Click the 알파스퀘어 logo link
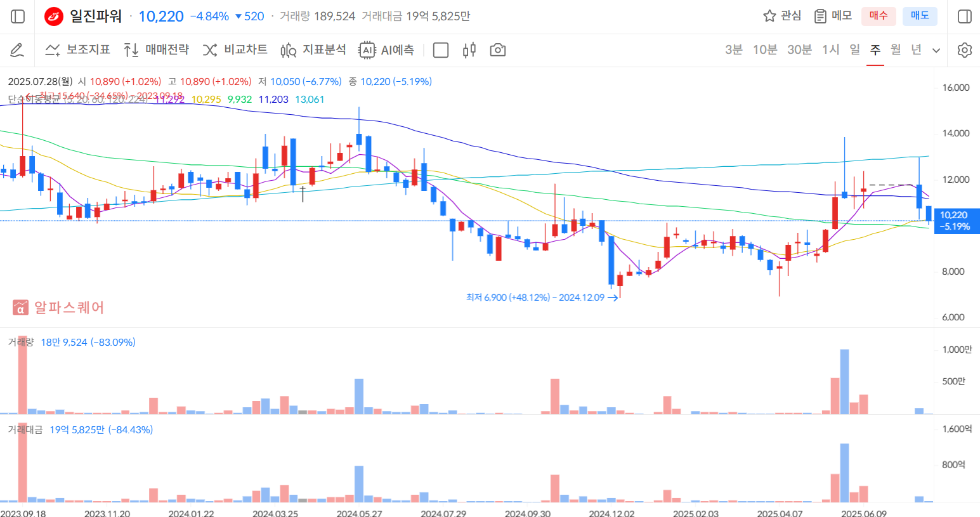Viewport: 980px width, 517px height. pyautogui.click(x=58, y=308)
